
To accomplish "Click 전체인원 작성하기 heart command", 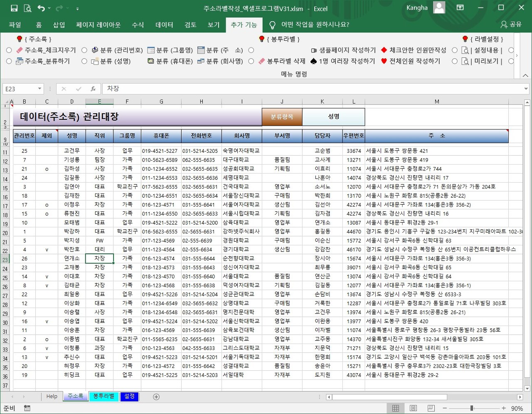I will (x=411, y=61).
